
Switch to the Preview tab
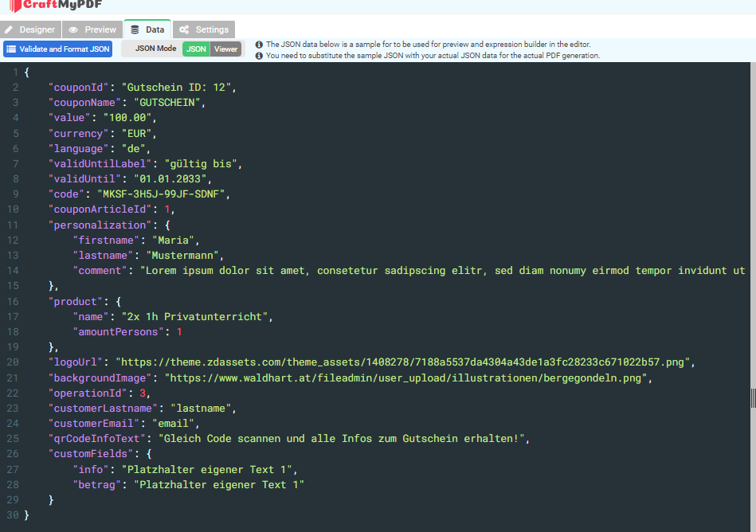92,29
